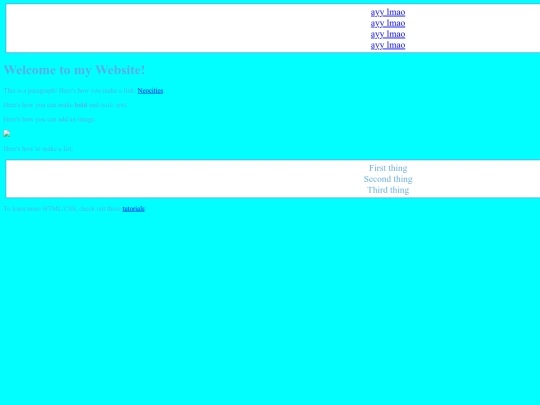Screen dimensions: 540x405
Task: Click the bottommost ayy lmao link
Action: [x=388, y=45]
